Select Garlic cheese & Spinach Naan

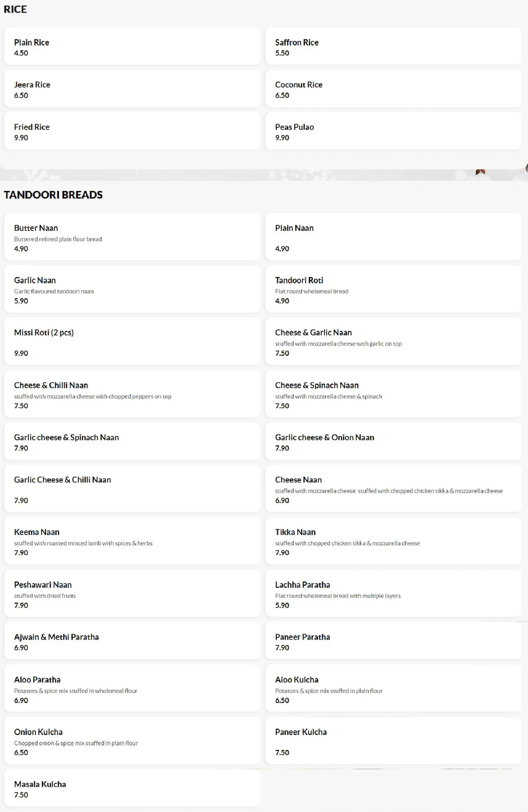(x=132, y=442)
